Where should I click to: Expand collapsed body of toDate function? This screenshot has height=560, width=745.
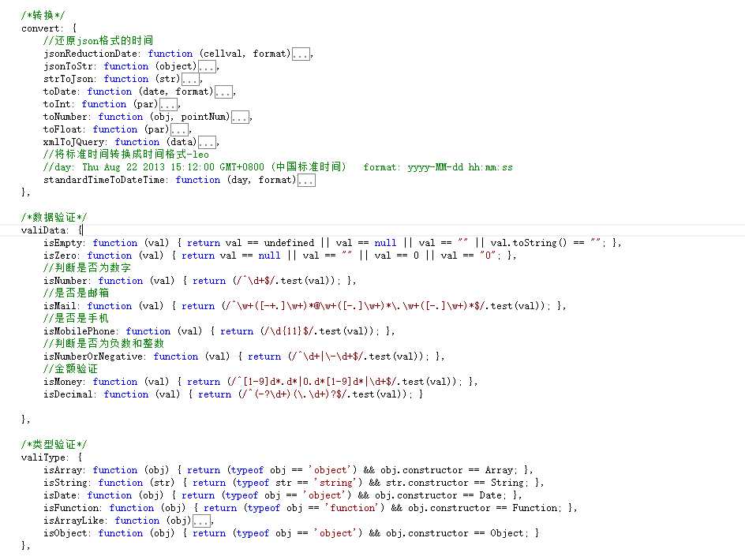tap(223, 92)
